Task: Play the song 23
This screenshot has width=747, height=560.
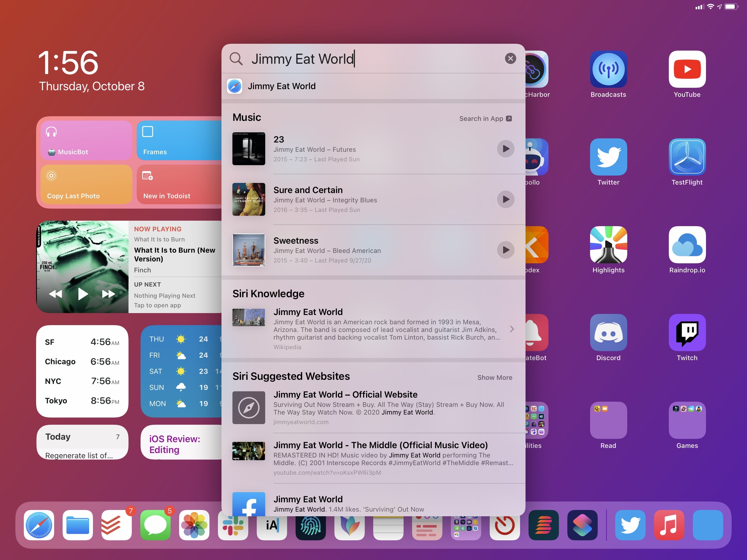Action: (x=506, y=148)
